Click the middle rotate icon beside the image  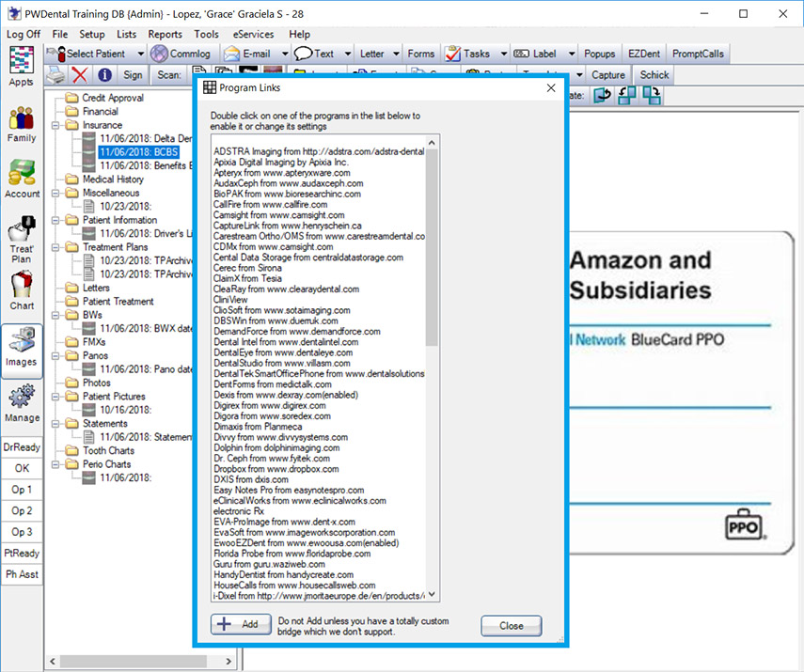coord(627,95)
